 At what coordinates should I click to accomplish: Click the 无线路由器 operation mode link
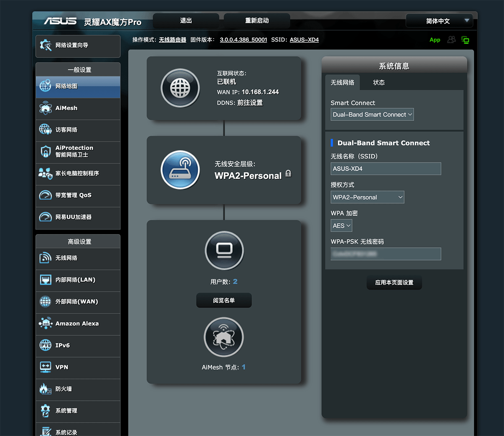tap(173, 40)
